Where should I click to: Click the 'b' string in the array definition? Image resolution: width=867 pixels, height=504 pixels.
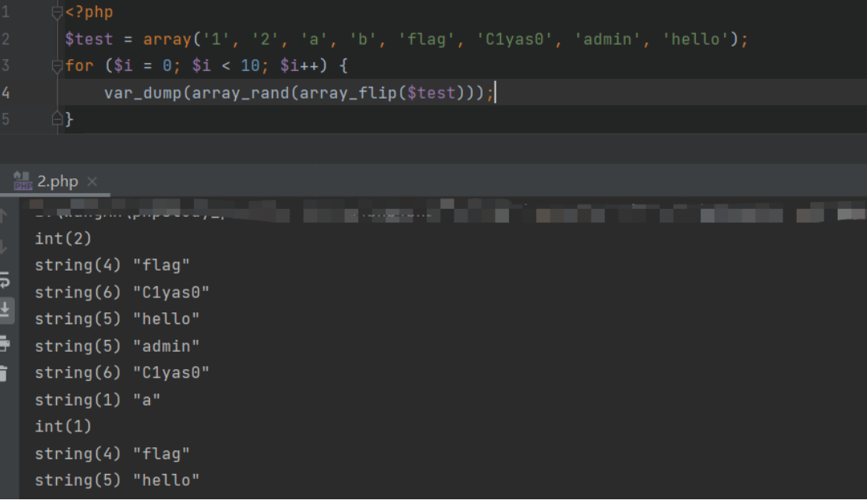(363, 39)
